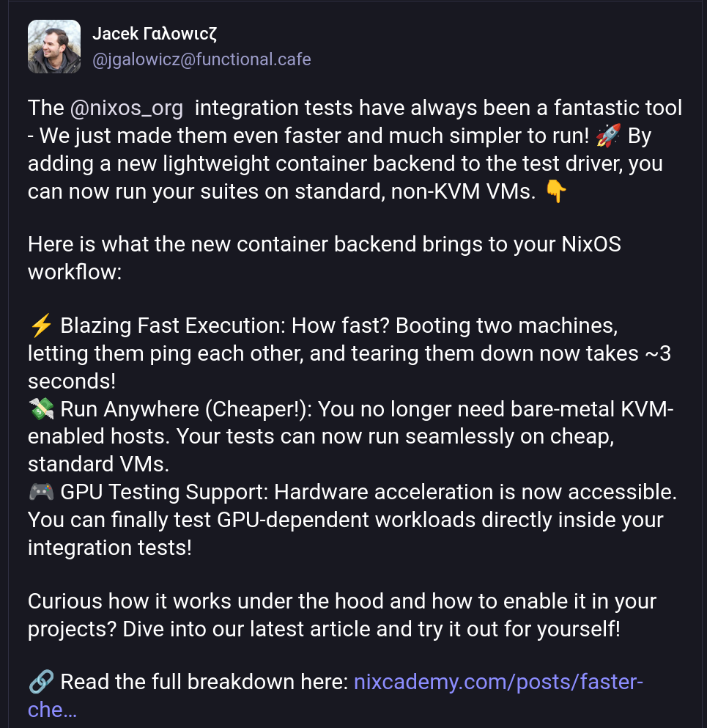Click the chain link emoji
Viewport: 707px width, 728px height.
(x=41, y=683)
